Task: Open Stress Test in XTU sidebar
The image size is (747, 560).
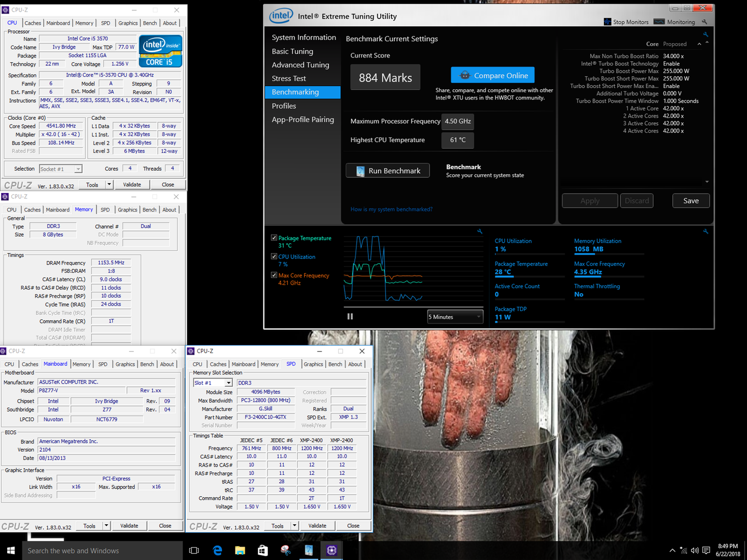Action: [288, 78]
